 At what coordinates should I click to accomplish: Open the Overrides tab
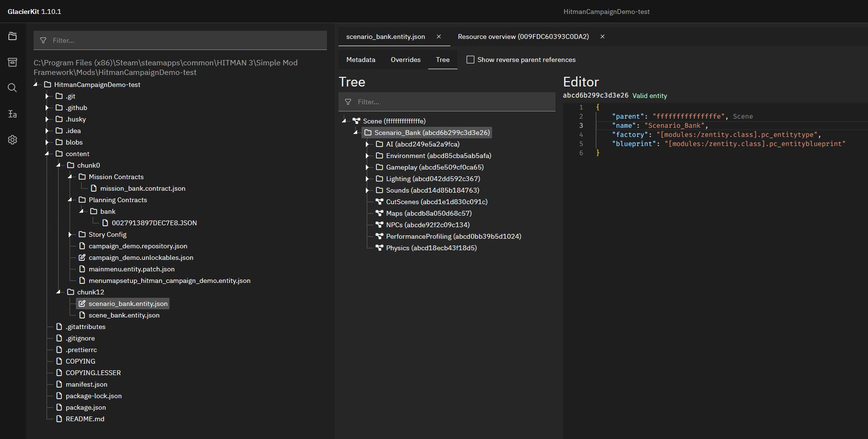click(x=406, y=60)
